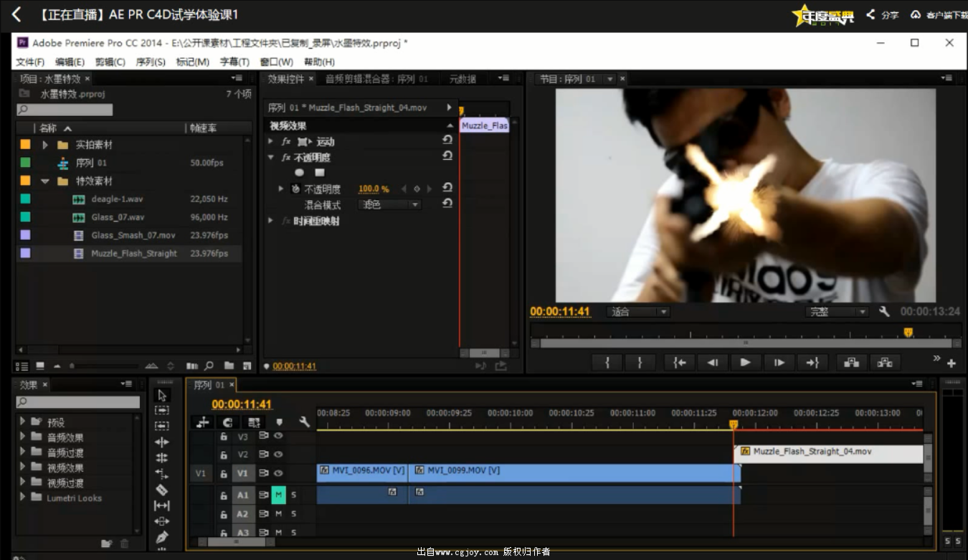Select the Razor tool

click(162, 490)
